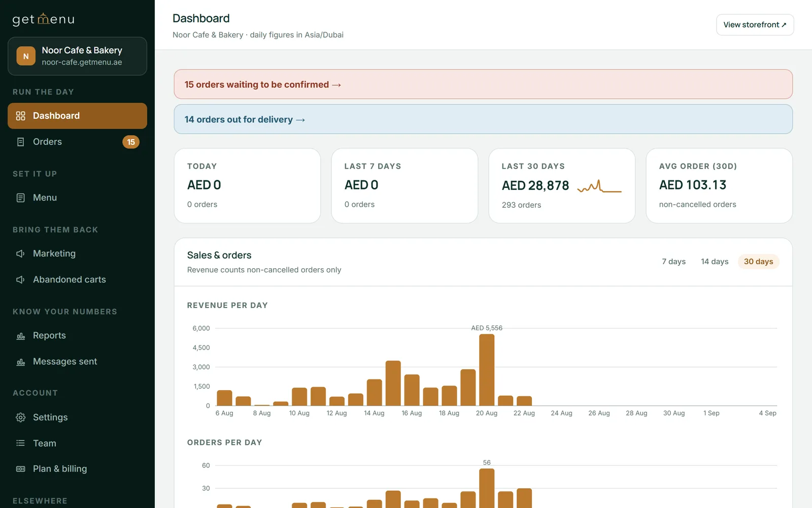The image size is (812, 508).
Task: Click the '293 orders' text
Action: (521, 205)
